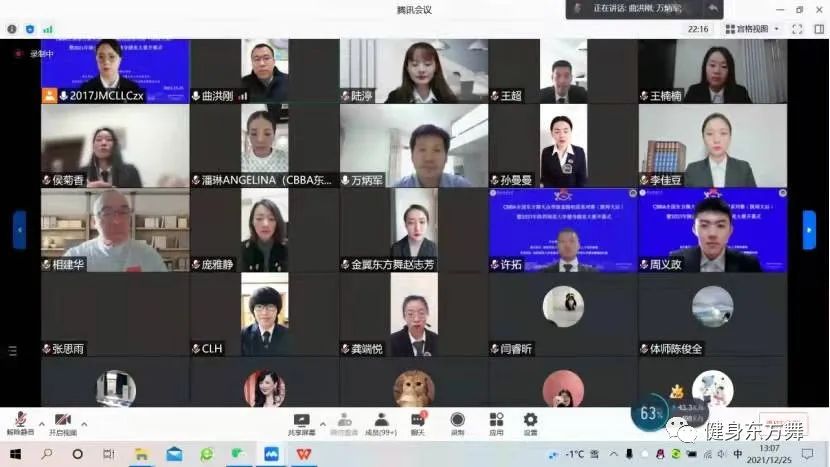Start screen sharing
Viewport: 830px width, 467px height.
click(x=301, y=424)
